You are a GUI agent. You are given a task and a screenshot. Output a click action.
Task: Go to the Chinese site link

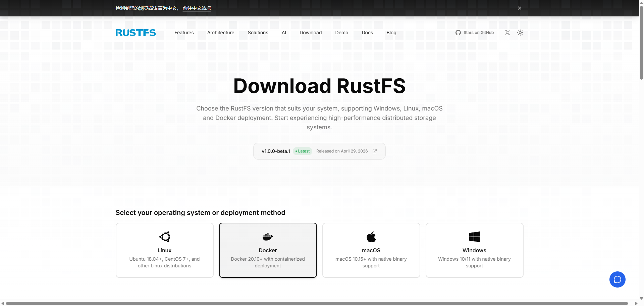pos(197,8)
